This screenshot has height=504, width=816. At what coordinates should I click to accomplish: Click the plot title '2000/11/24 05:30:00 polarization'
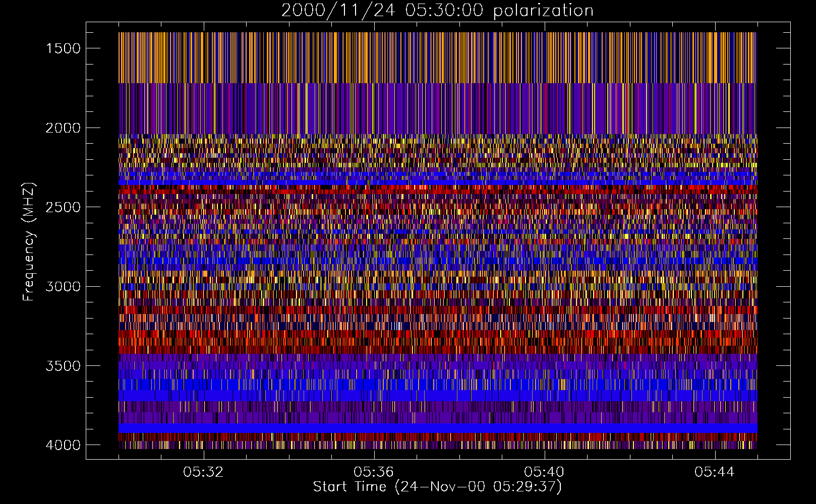(x=437, y=10)
